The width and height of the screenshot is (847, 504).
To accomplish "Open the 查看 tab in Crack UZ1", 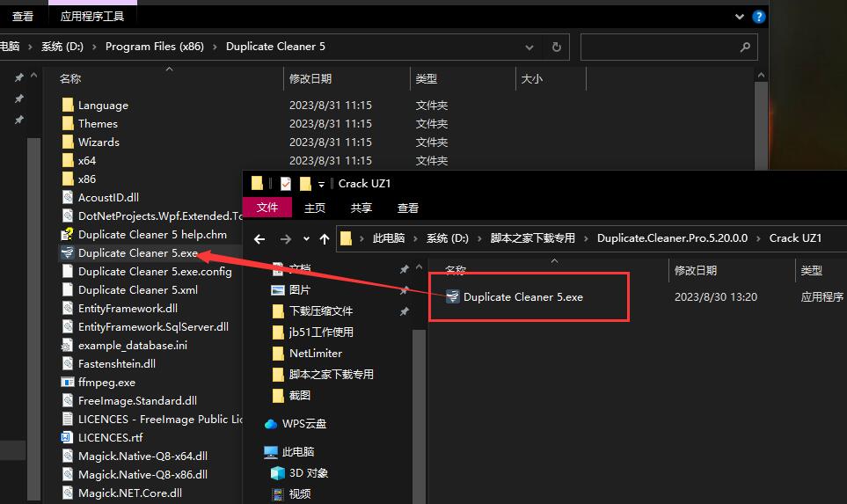I will pyautogui.click(x=408, y=208).
